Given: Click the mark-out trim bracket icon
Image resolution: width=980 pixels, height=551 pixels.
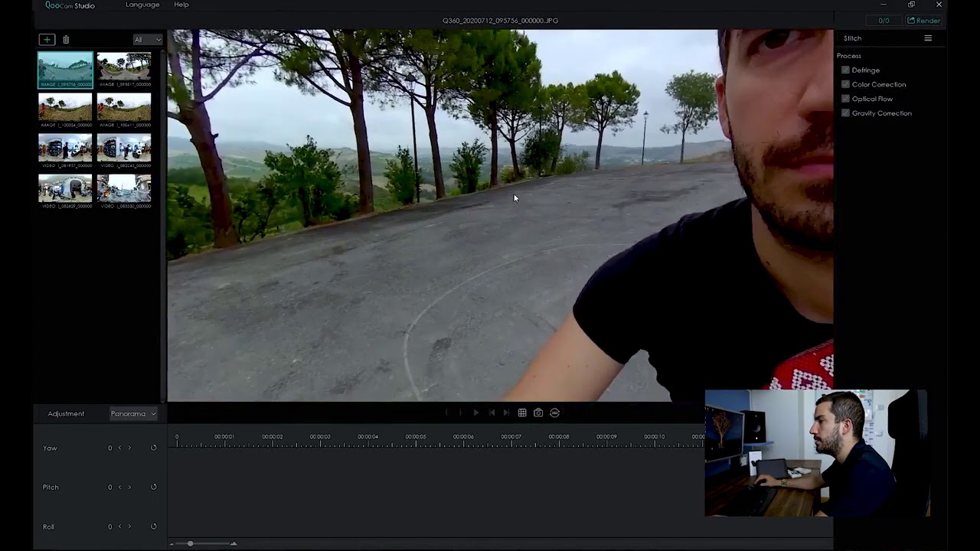Looking at the screenshot, I should click(460, 412).
